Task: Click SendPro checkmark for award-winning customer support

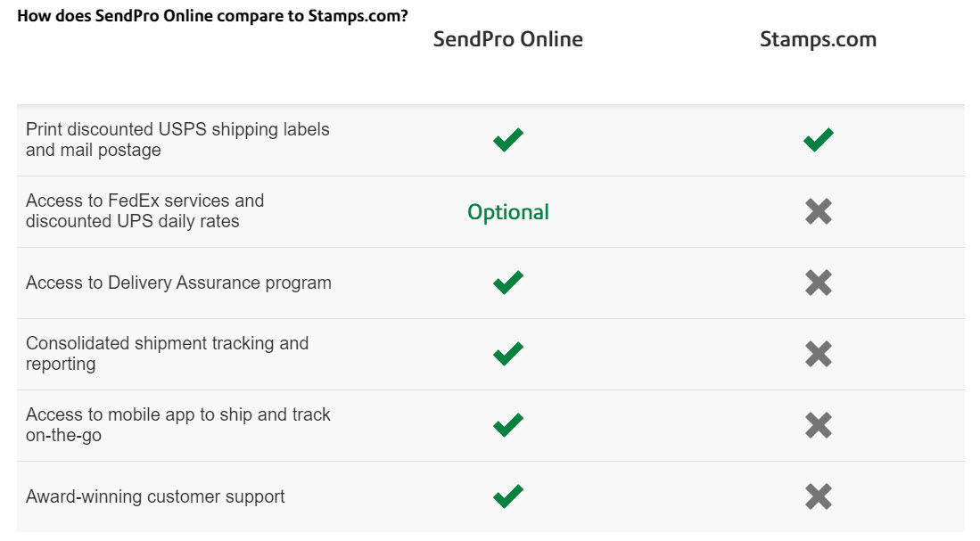Action: pos(507,496)
